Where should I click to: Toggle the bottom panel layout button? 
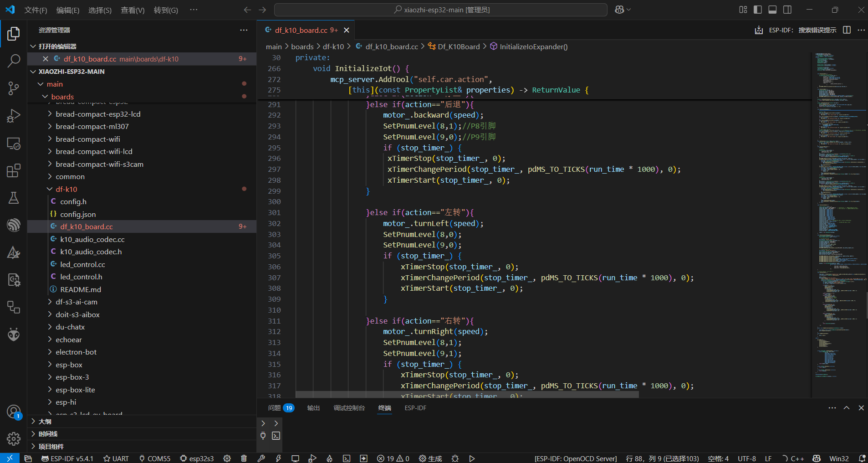tap(772, 10)
